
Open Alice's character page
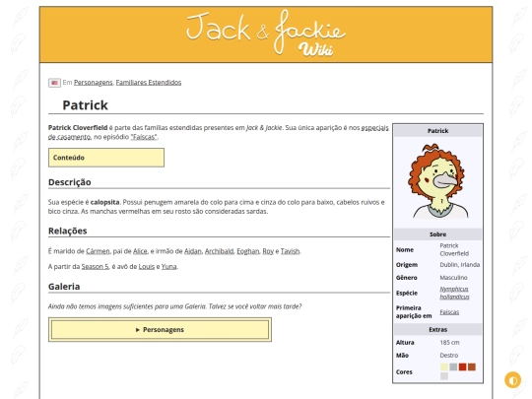(x=140, y=251)
